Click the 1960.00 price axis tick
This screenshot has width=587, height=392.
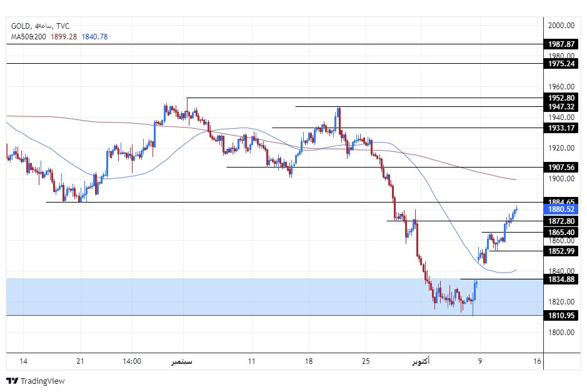point(561,86)
